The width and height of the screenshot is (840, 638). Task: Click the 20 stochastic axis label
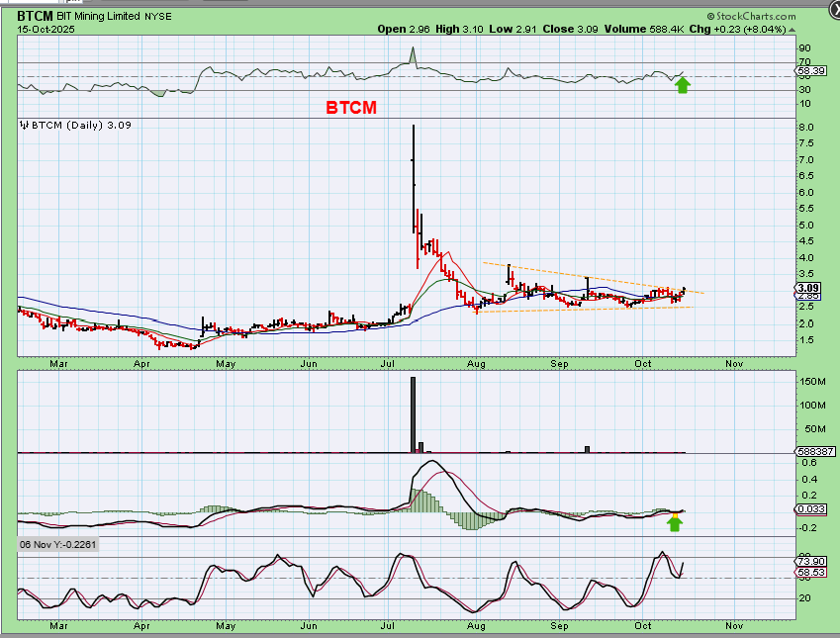pyautogui.click(x=804, y=598)
